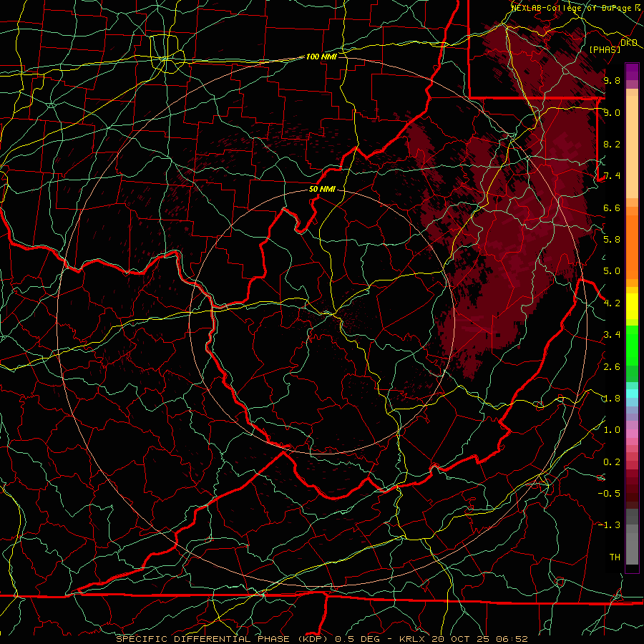Image resolution: width=644 pixels, height=644 pixels.
Task: Click the 9.0 value on the color scale
Action: click(x=612, y=112)
